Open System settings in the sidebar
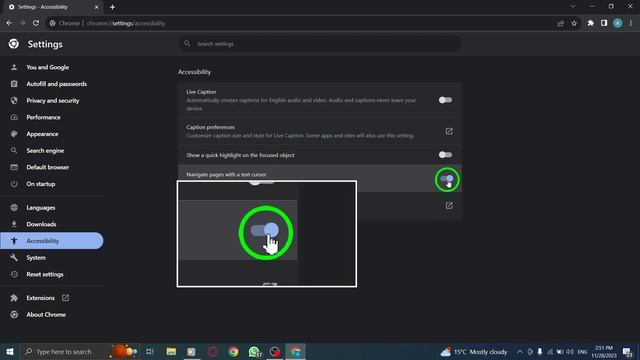Image resolution: width=640 pixels, height=360 pixels. [36, 258]
